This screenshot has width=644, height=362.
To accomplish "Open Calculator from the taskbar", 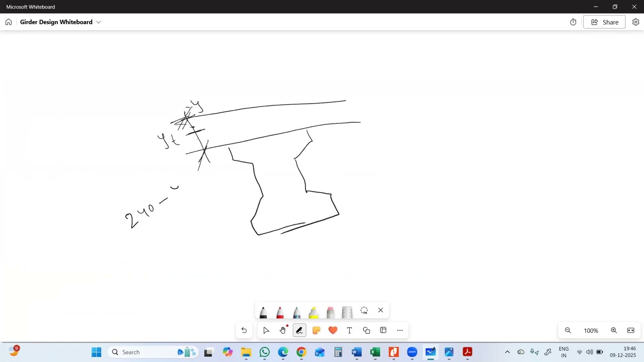I will point(338,352).
